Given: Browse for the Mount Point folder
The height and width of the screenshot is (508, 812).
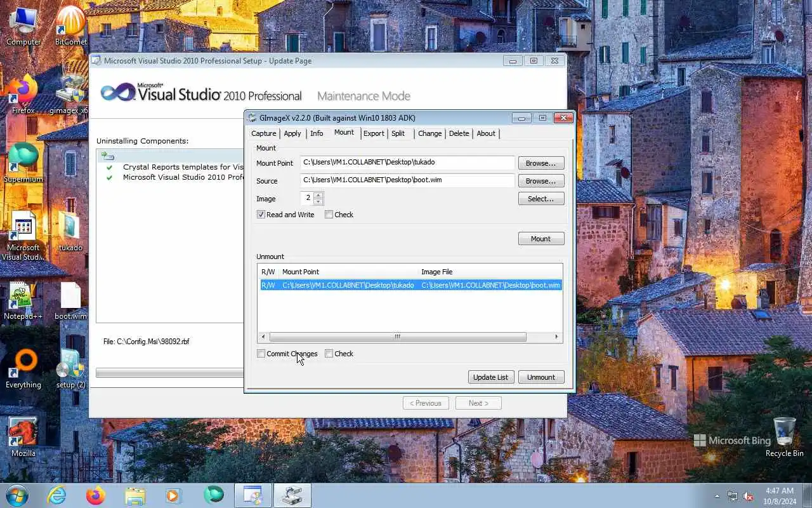Looking at the screenshot, I should click(541, 163).
